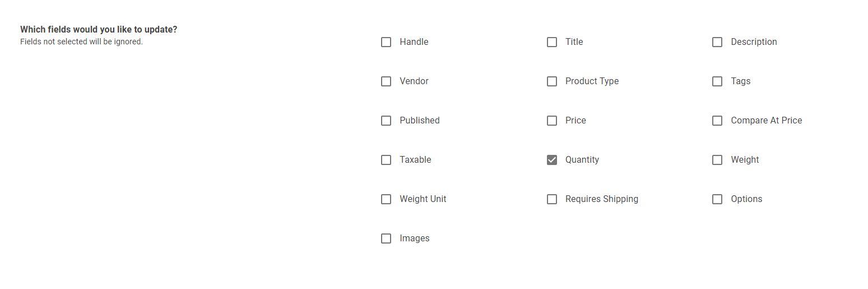Screen dimensions: 868x289
Task: Click the Requires Shipping label text
Action: tap(601, 199)
